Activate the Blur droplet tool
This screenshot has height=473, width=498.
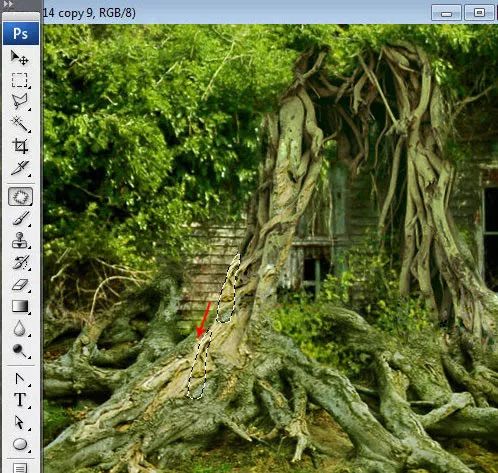pos(20,328)
